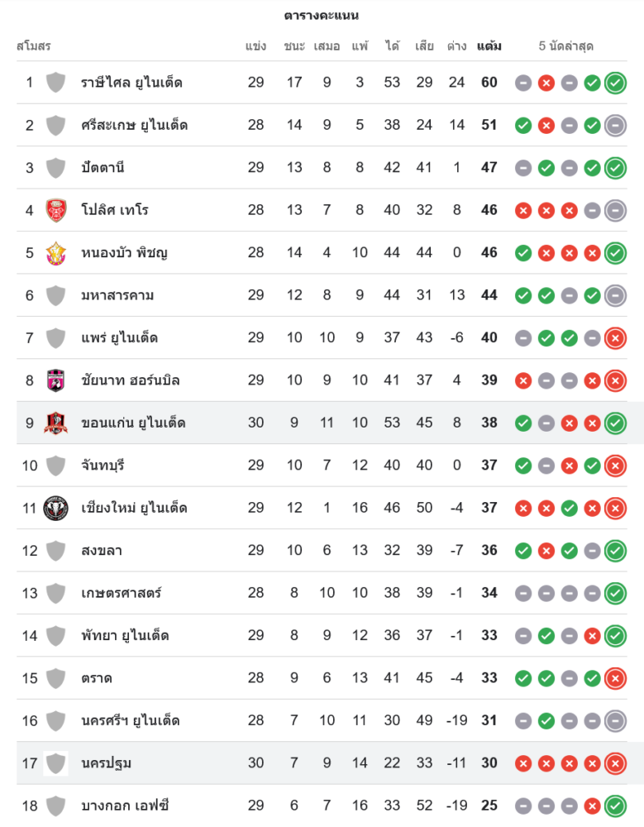
Task: Click the ชัยนาท ฮอร์นบิล club crest
Action: click(55, 380)
